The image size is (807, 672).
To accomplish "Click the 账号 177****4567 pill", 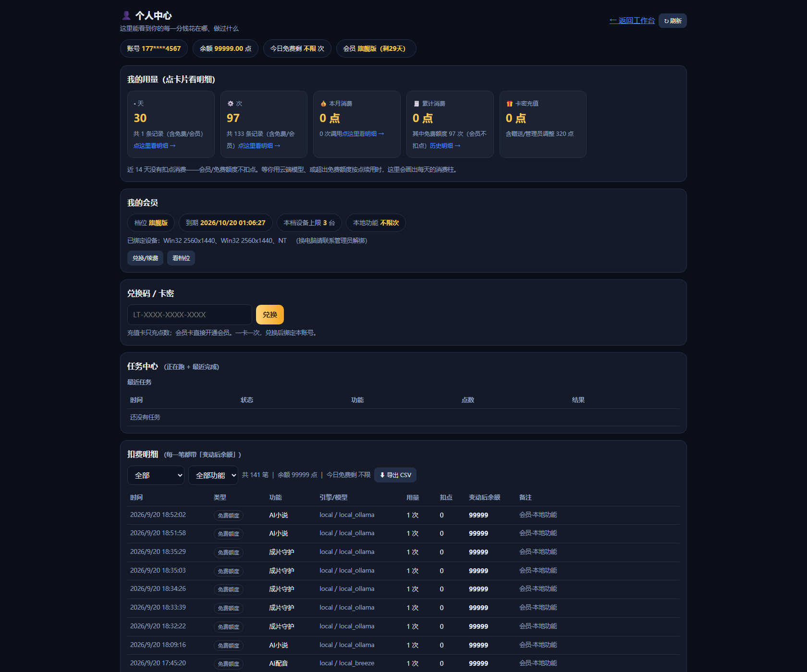I will pos(154,48).
